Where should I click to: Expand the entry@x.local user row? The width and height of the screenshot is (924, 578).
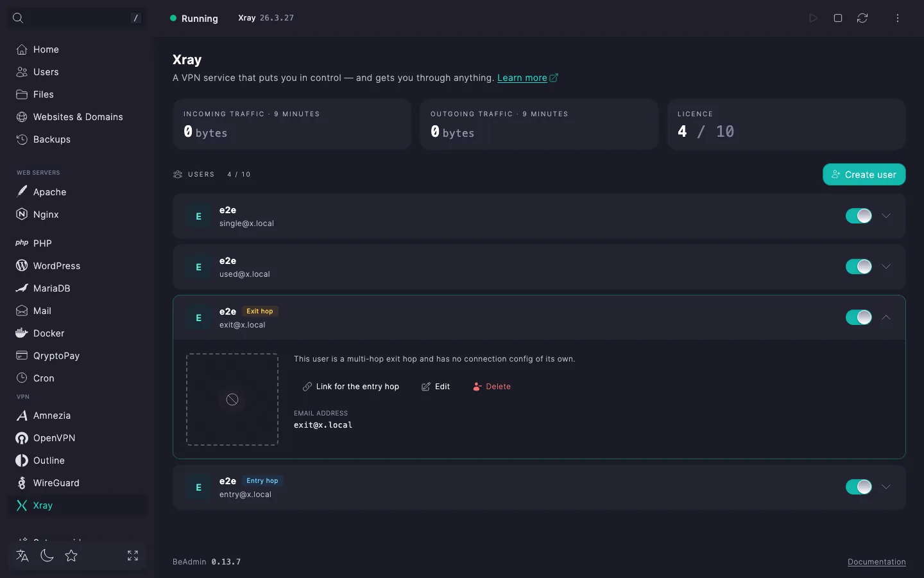(886, 487)
